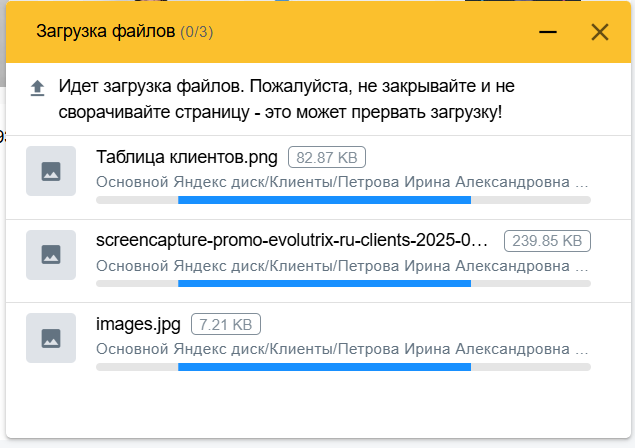This screenshot has height=448, width=635.
Task: Click progress bar of screencapture upload
Action: pos(343,284)
